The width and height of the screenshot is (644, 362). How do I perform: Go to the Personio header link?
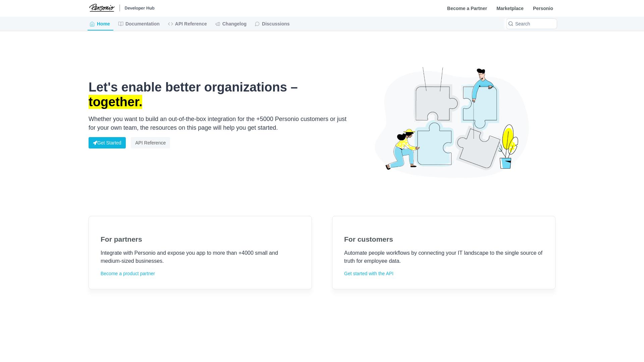tap(543, 8)
